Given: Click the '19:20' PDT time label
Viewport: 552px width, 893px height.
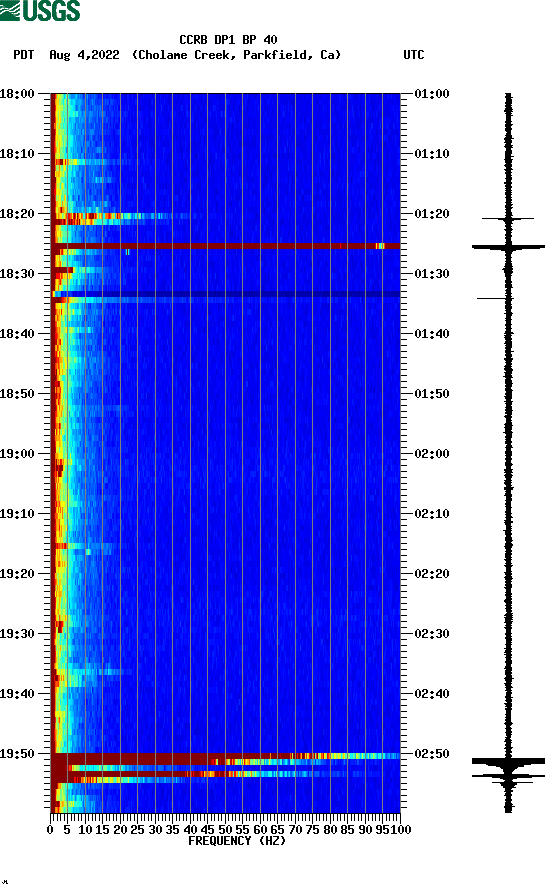Looking at the screenshot, I should pyautogui.click(x=17, y=574).
